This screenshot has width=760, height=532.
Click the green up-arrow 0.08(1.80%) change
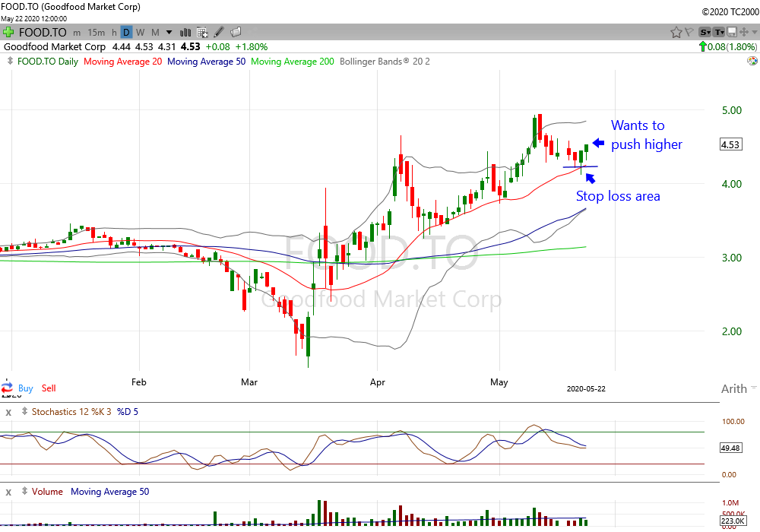click(x=727, y=47)
